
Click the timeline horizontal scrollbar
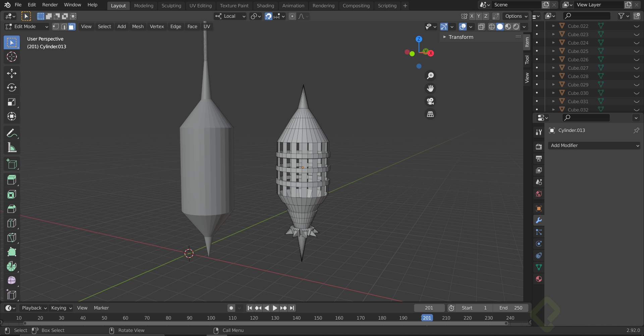(265, 323)
